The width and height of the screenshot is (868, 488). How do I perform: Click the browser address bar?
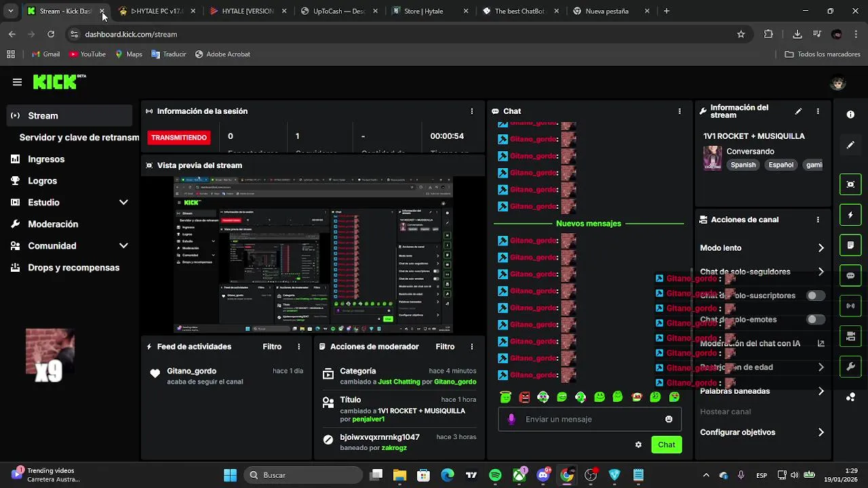(x=407, y=34)
